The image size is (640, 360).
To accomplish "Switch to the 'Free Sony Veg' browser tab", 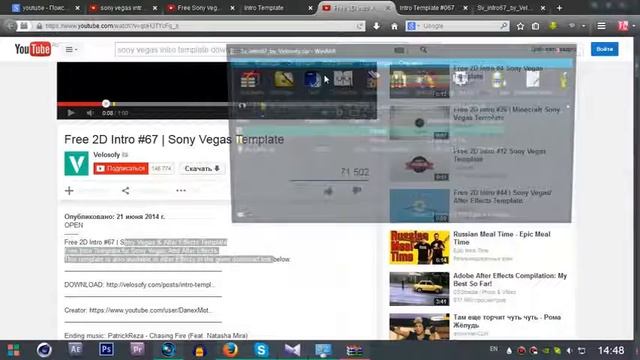I will tap(199, 8).
